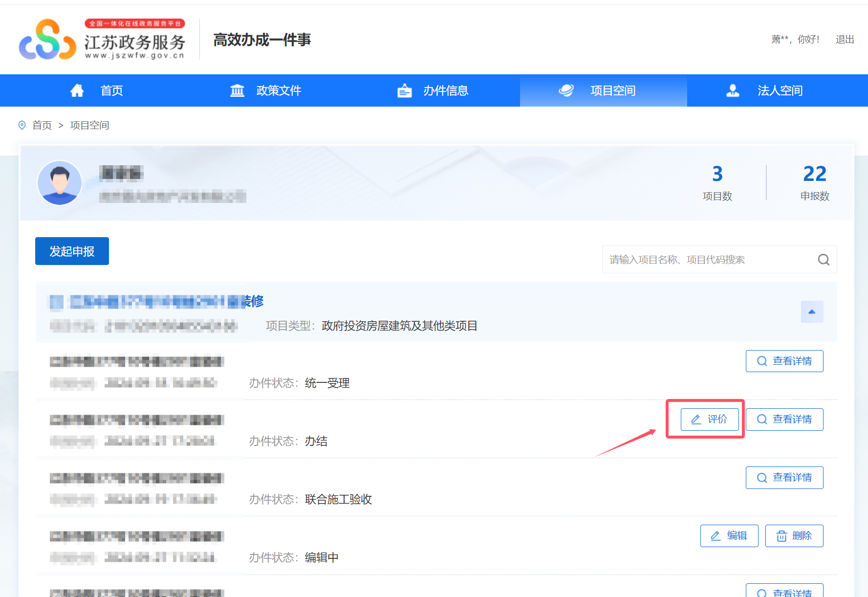Click the planet icon for 项目空间
The image size is (868, 597).
tap(566, 90)
